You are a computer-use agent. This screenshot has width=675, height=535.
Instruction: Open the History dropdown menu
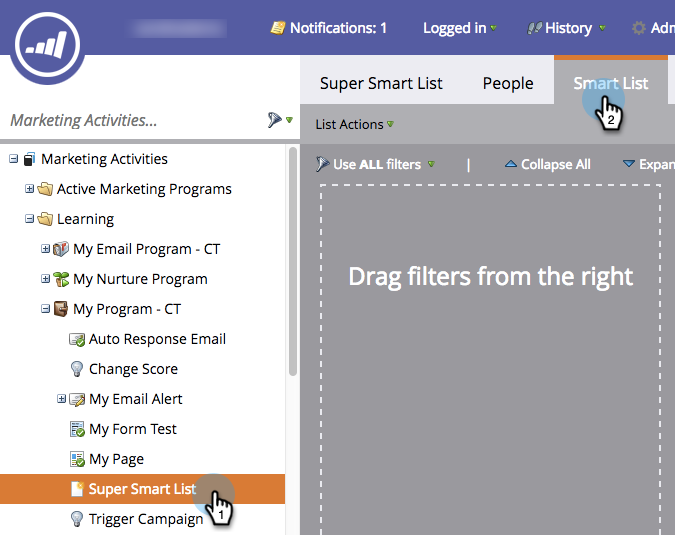coord(602,28)
